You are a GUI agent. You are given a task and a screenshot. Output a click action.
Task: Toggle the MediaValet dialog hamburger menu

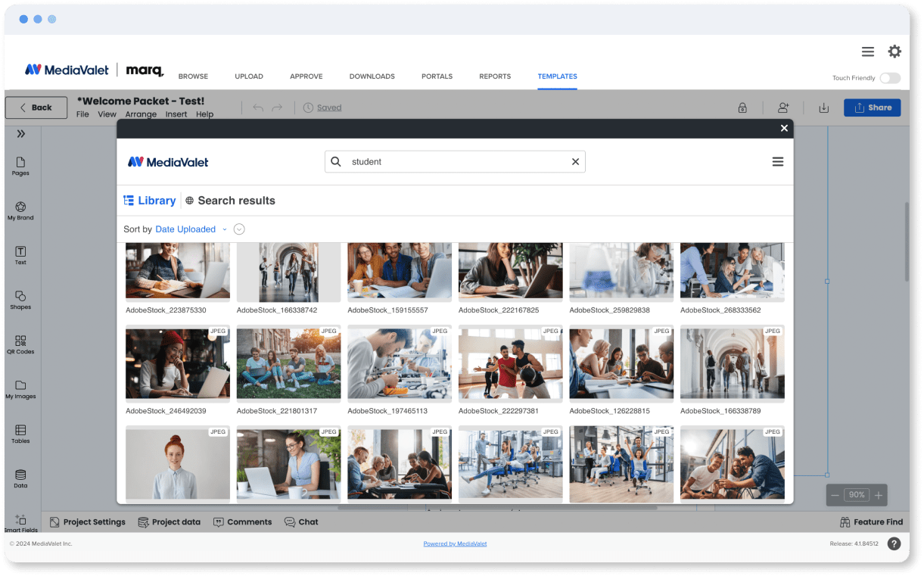coord(778,161)
